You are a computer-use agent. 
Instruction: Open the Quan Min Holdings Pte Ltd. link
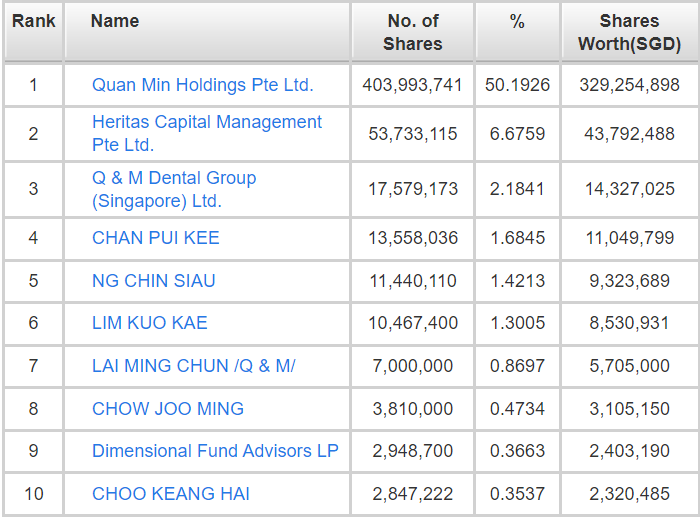click(x=202, y=85)
